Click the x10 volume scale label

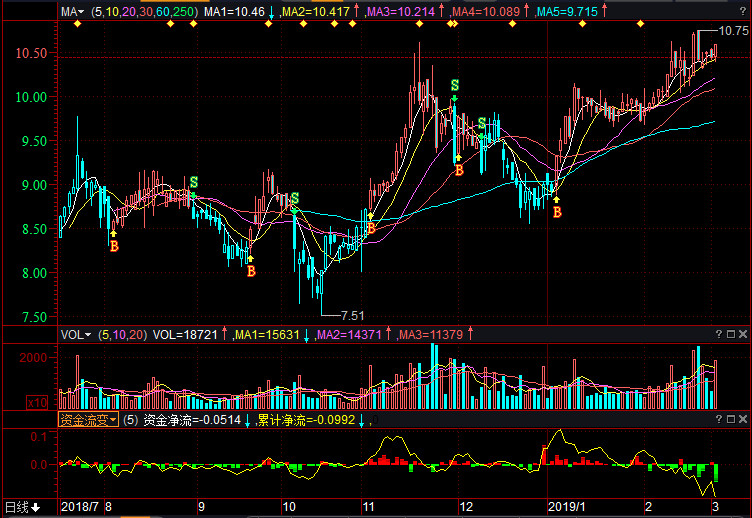(x=37, y=402)
